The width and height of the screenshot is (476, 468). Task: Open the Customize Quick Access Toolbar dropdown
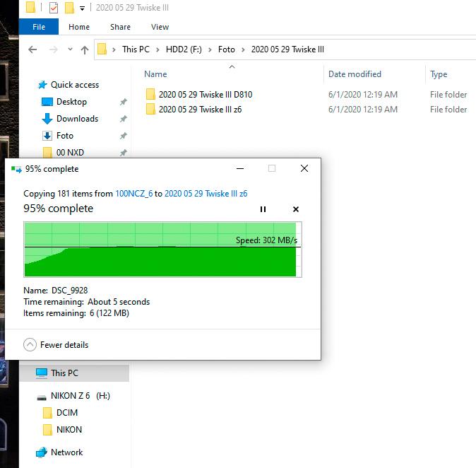click(82, 8)
